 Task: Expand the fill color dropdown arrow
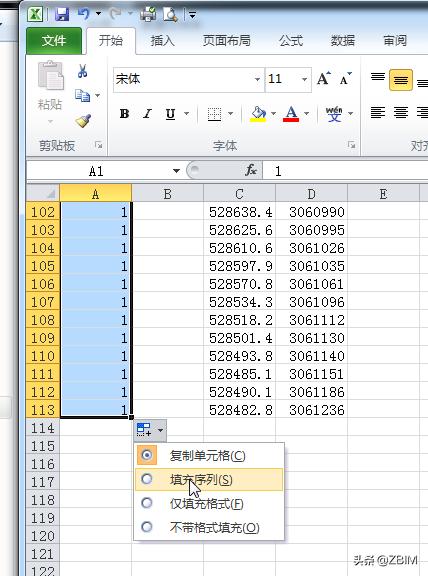coord(273,114)
